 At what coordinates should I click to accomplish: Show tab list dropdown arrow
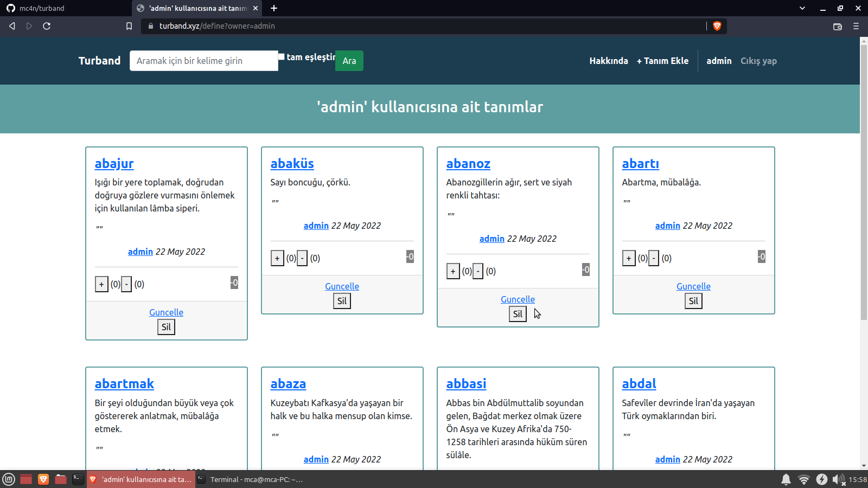(802, 8)
